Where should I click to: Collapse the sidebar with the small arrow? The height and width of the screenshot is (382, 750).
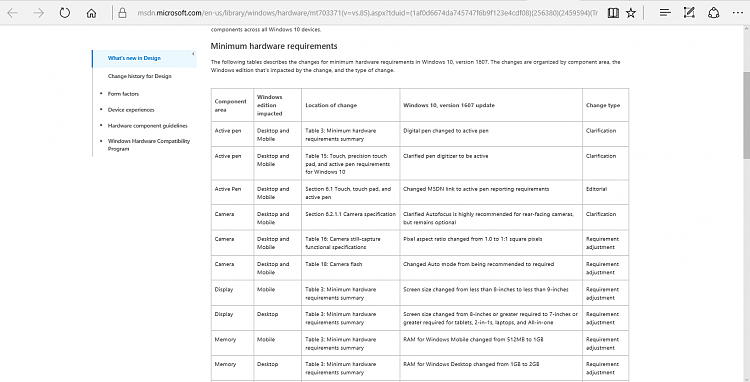coord(193,54)
